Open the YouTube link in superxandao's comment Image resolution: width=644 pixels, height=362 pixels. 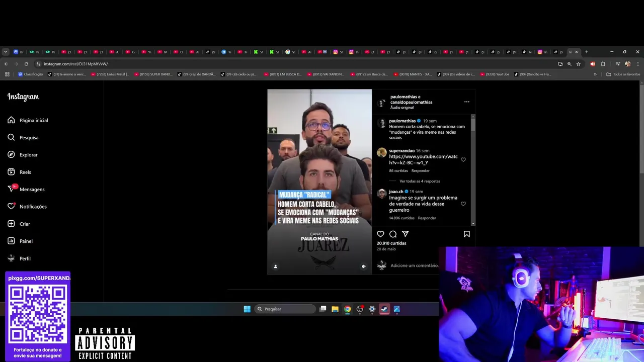click(x=423, y=159)
